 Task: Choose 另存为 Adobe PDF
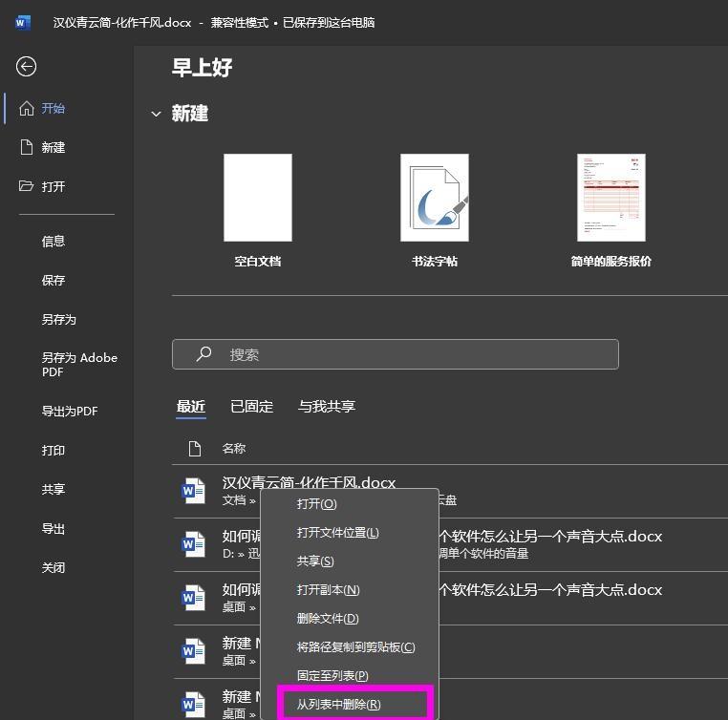coord(79,365)
